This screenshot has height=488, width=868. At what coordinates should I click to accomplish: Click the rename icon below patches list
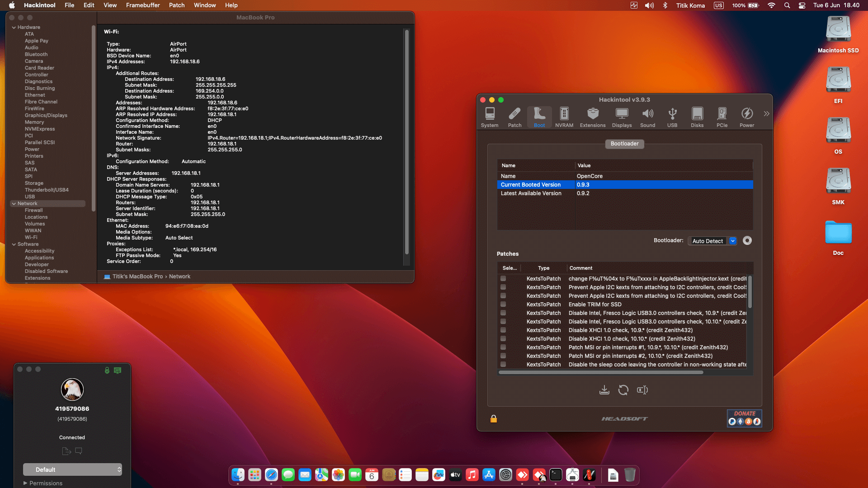point(642,390)
